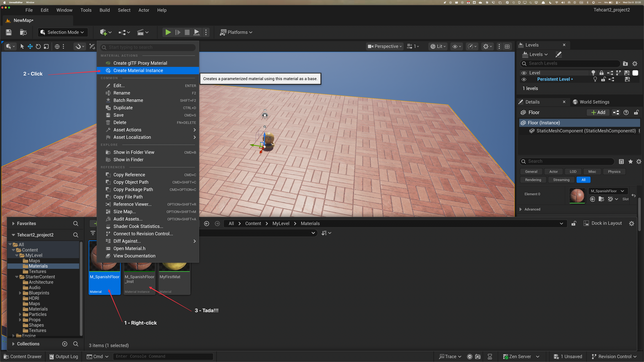644x362 pixels.
Task: Open the Lit view mode dropdown
Action: [x=438, y=46]
